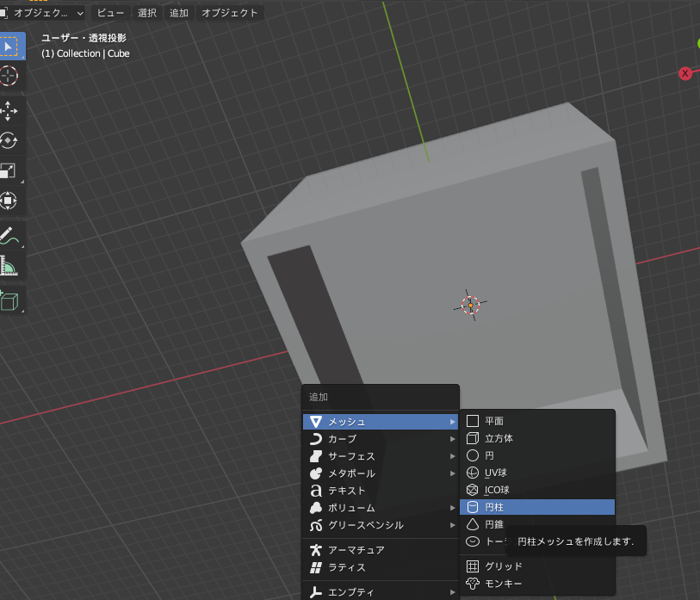The image size is (700, 600).
Task: Activate the 3D Cursor tool
Action: (9, 76)
